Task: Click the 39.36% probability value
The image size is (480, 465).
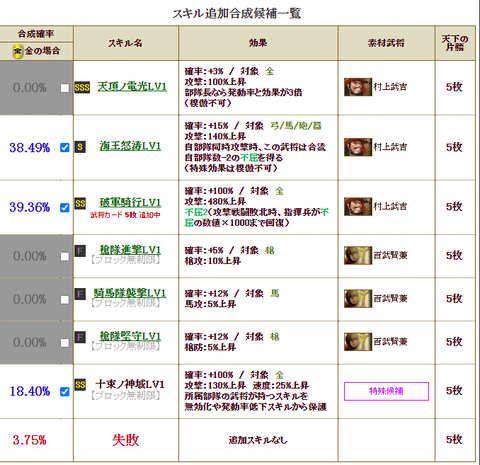Action: pyautogui.click(x=30, y=207)
